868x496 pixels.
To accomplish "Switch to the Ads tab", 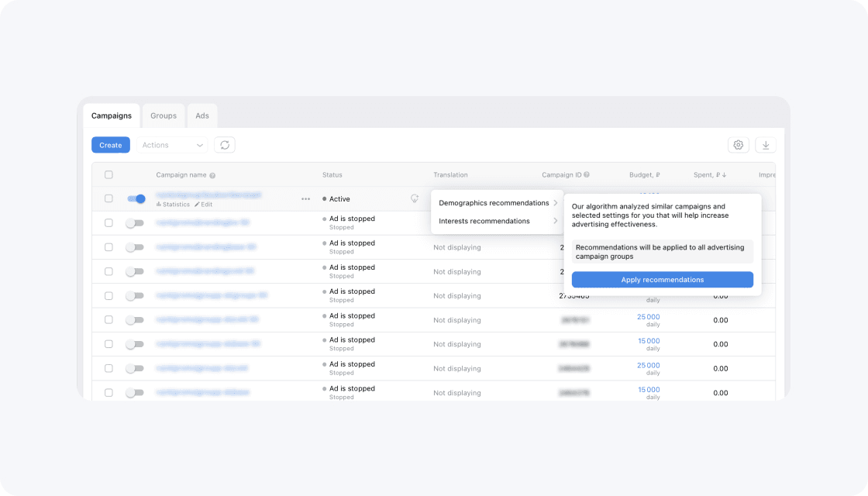I will (x=202, y=115).
